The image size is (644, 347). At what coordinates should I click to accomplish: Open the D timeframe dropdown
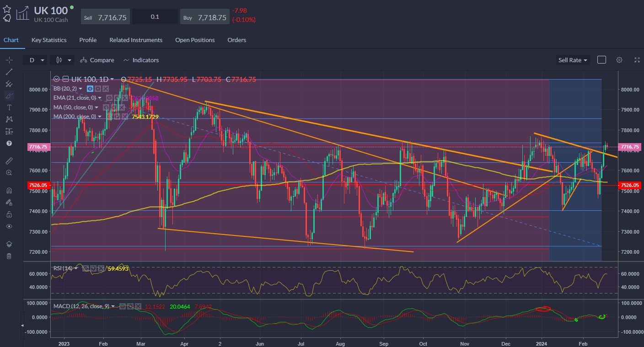(x=36, y=60)
